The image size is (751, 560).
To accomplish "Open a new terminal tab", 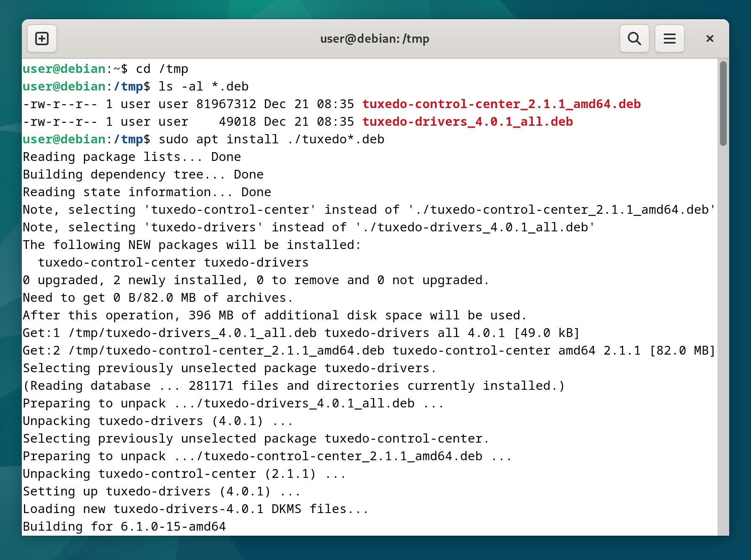I will [x=42, y=39].
